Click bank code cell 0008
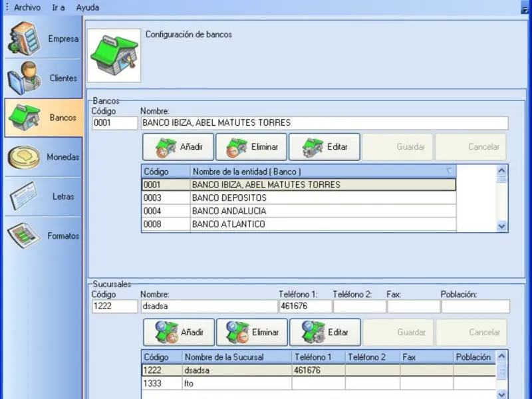Viewport: 532px width, 399px height. (166, 224)
